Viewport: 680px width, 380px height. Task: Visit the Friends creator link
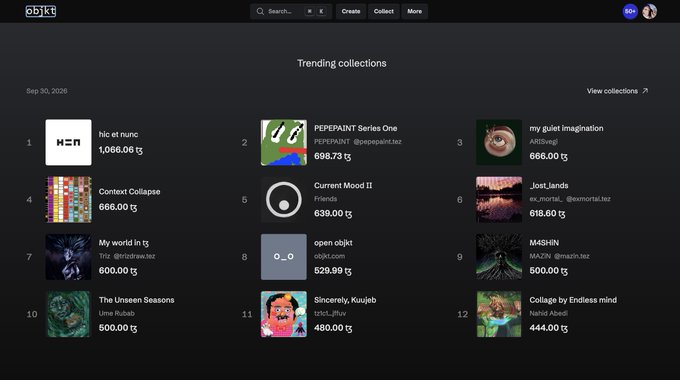(326, 199)
